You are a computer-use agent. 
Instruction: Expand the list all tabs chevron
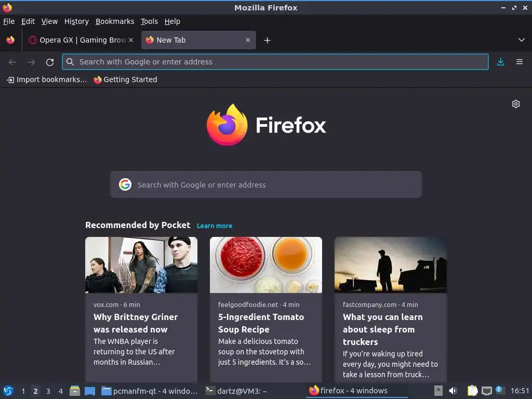pyautogui.click(x=522, y=40)
